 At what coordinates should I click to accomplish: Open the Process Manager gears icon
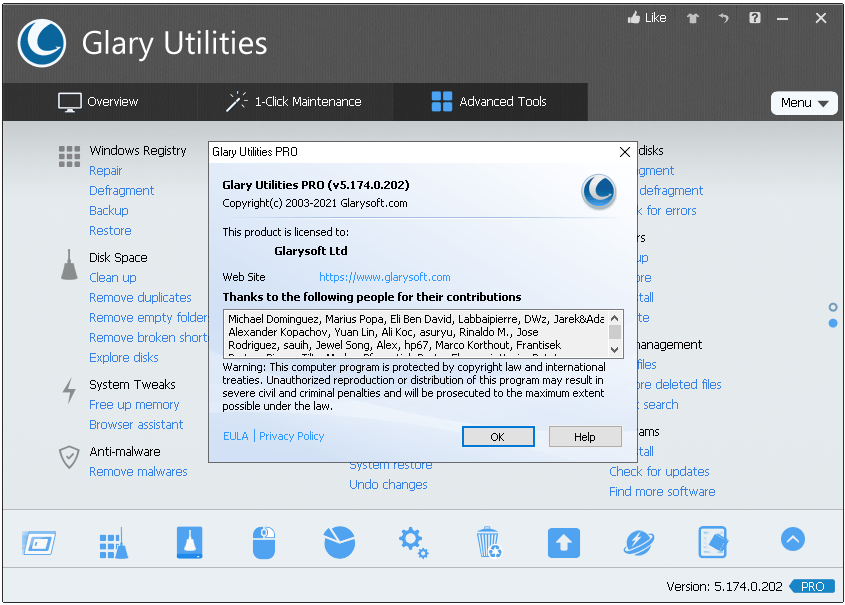coord(413,543)
